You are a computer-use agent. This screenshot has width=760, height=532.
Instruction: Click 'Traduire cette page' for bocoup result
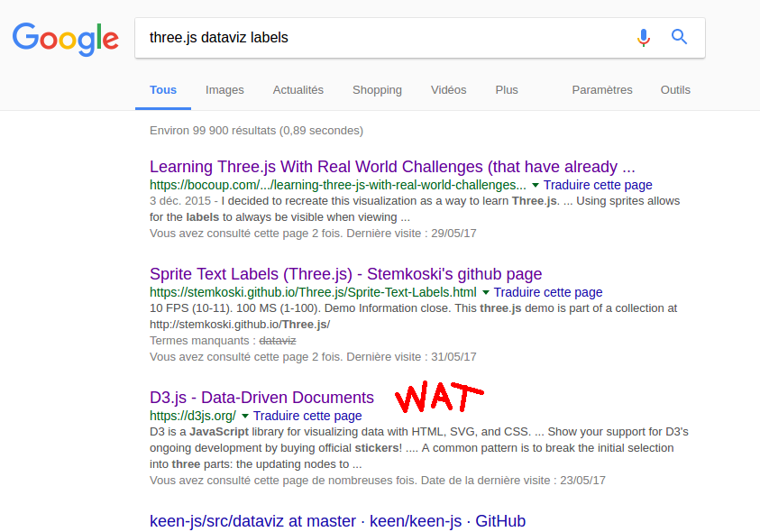point(598,185)
